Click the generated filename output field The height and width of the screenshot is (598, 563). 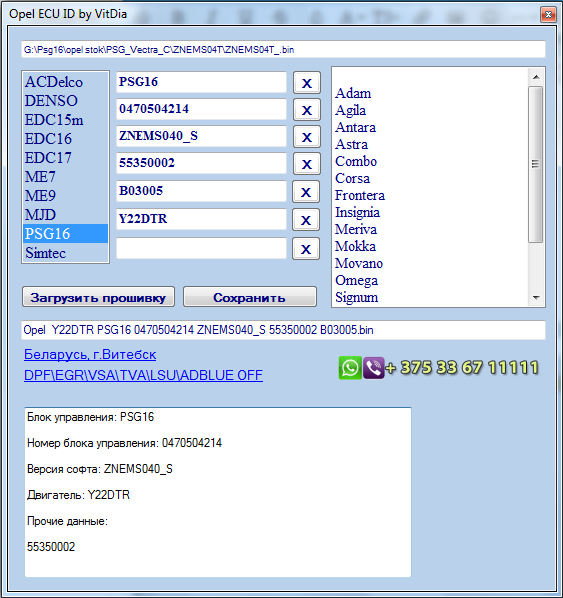[x=283, y=330]
